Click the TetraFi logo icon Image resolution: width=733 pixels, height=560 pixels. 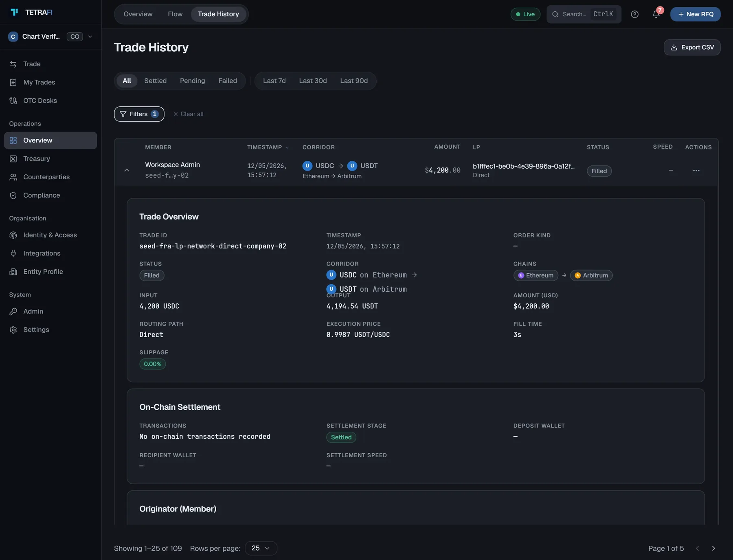pyautogui.click(x=15, y=12)
